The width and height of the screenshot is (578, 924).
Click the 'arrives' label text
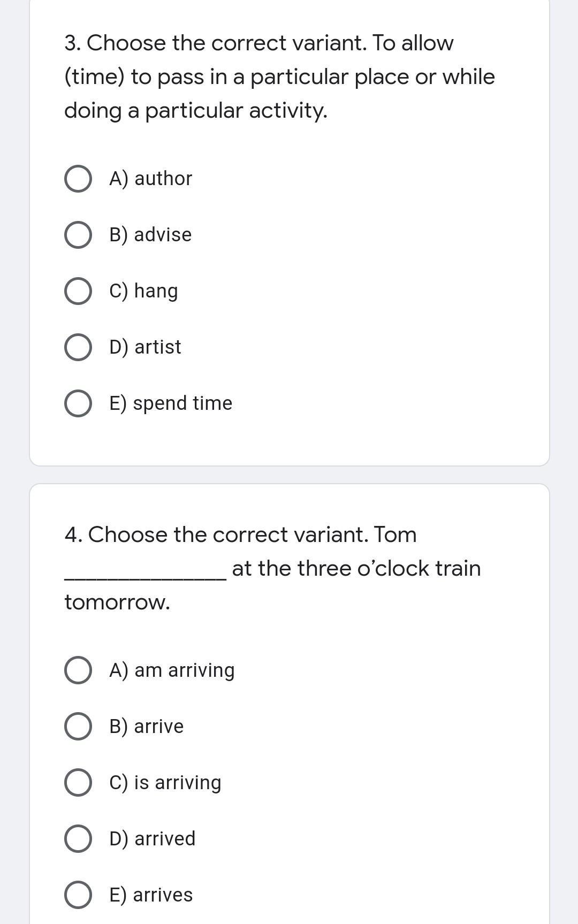[163, 895]
